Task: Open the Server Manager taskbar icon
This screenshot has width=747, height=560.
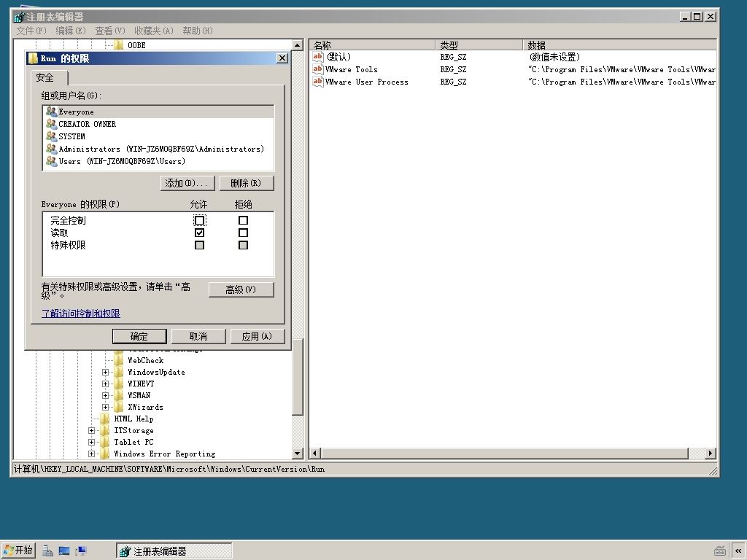Action: tap(47, 551)
